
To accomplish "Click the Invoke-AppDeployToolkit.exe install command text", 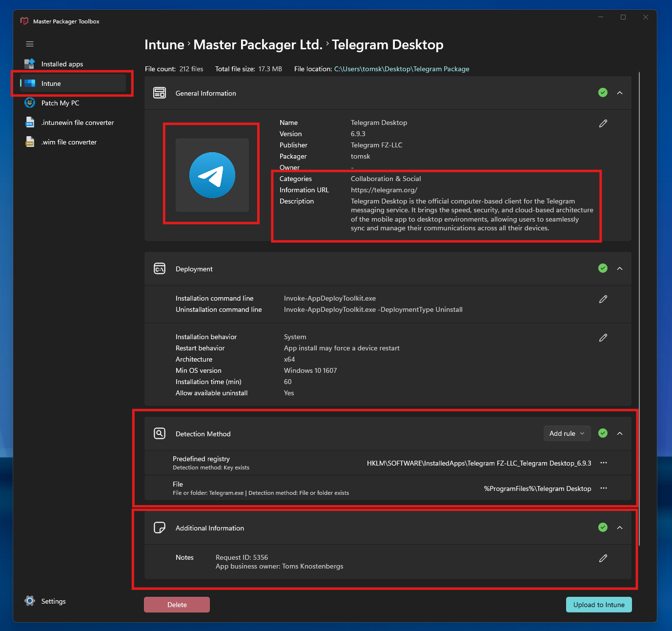I will (330, 298).
